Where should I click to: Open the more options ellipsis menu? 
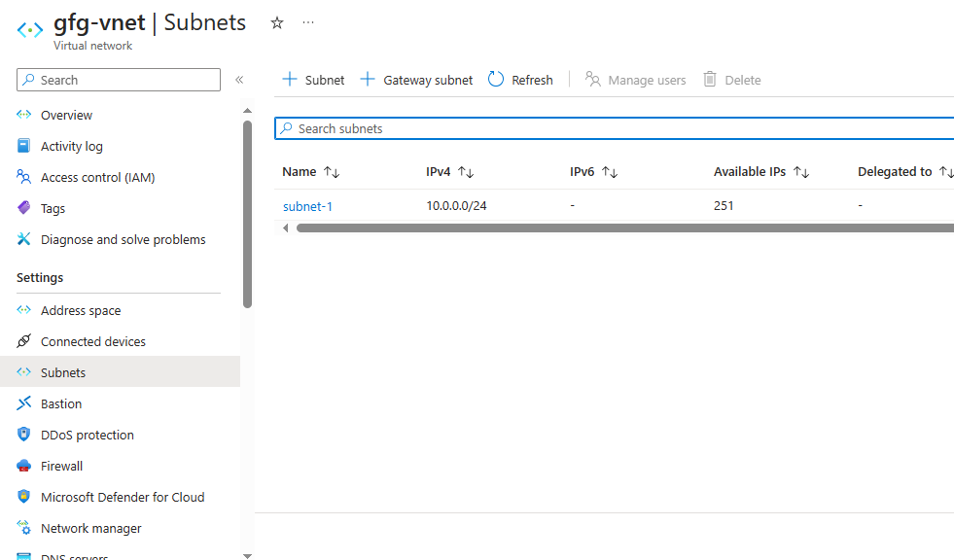pyautogui.click(x=308, y=22)
